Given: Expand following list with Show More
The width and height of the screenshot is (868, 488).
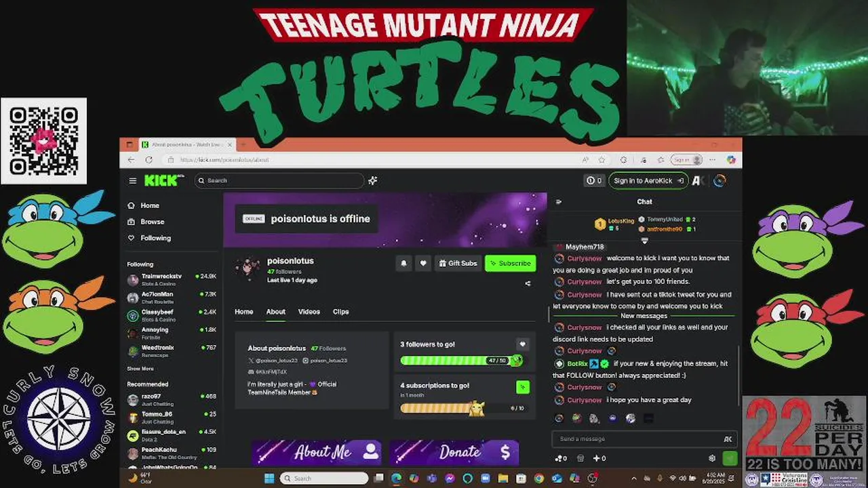Looking at the screenshot, I should pos(140,369).
